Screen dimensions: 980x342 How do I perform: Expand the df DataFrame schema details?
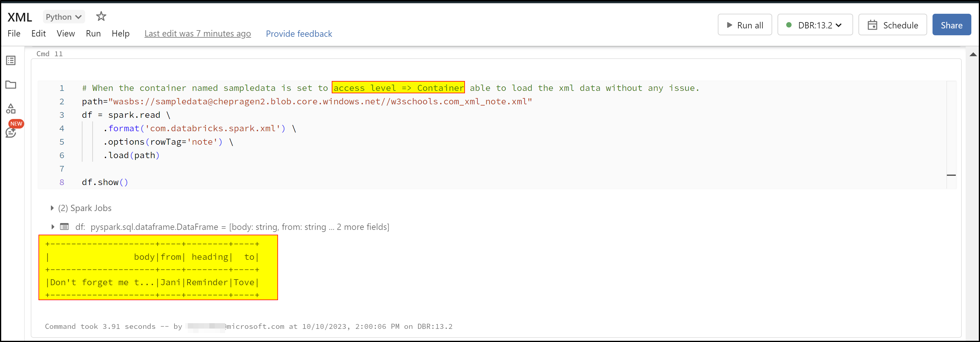[52, 227]
